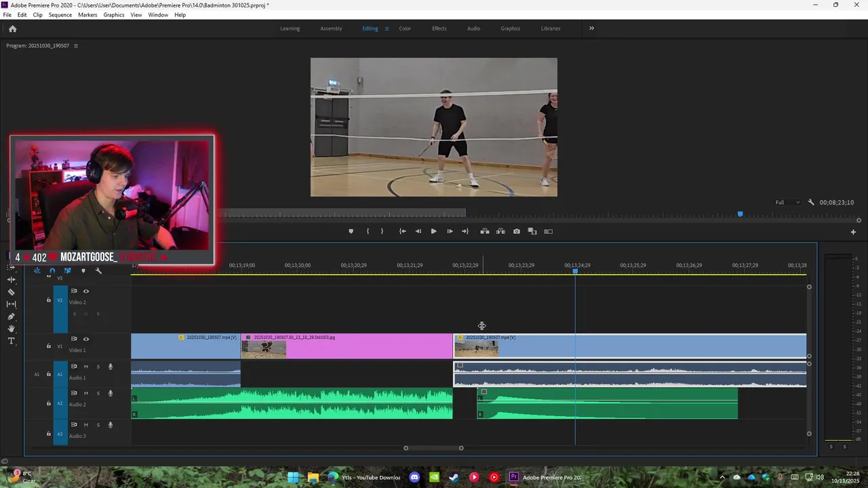Export a frame with the camera icon
The image size is (868, 488).
click(517, 231)
